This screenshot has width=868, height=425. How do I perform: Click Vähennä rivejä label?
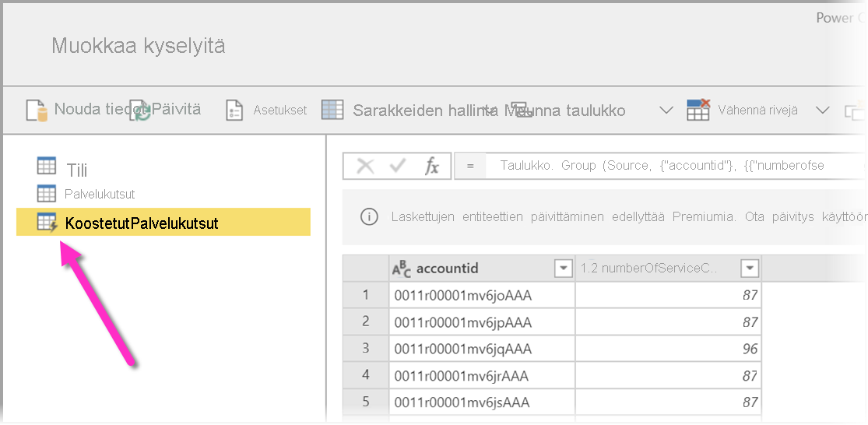tap(757, 110)
